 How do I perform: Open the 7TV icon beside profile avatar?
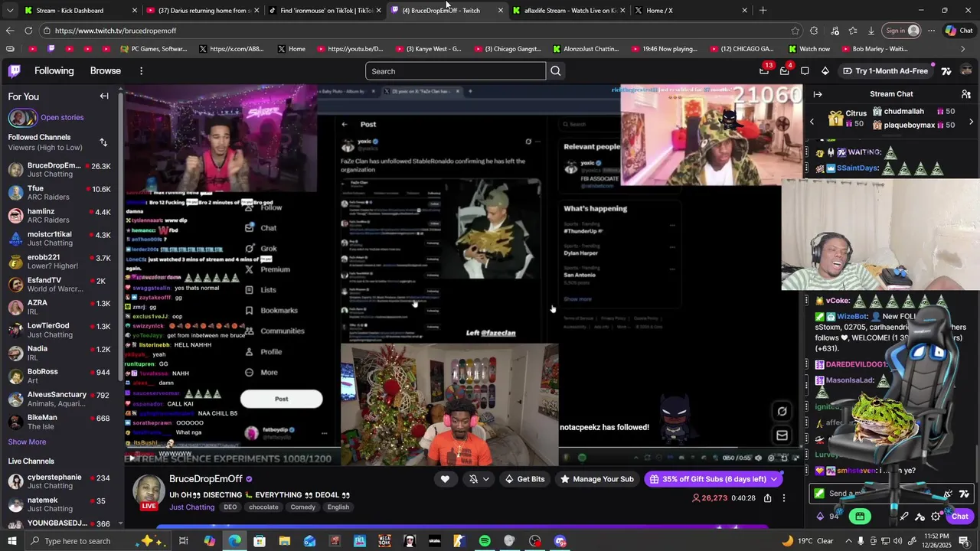[x=946, y=71]
